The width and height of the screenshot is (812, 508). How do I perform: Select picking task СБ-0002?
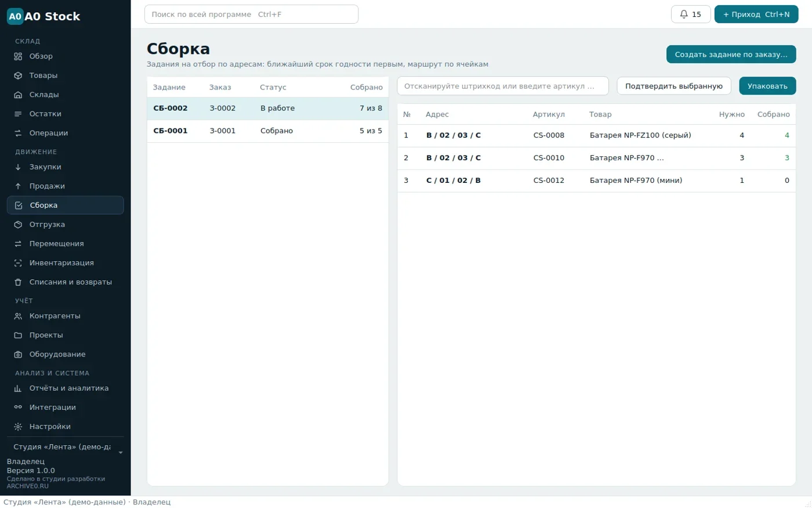click(x=268, y=109)
